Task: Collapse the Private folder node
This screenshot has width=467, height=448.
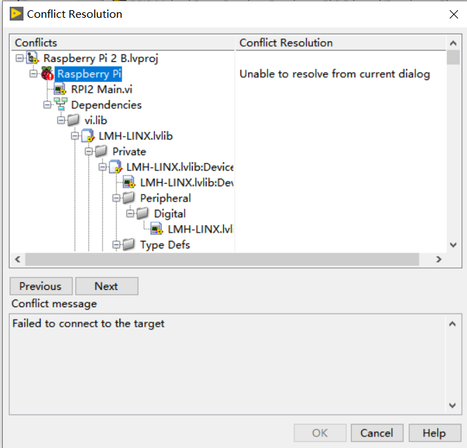Action: [89, 152]
